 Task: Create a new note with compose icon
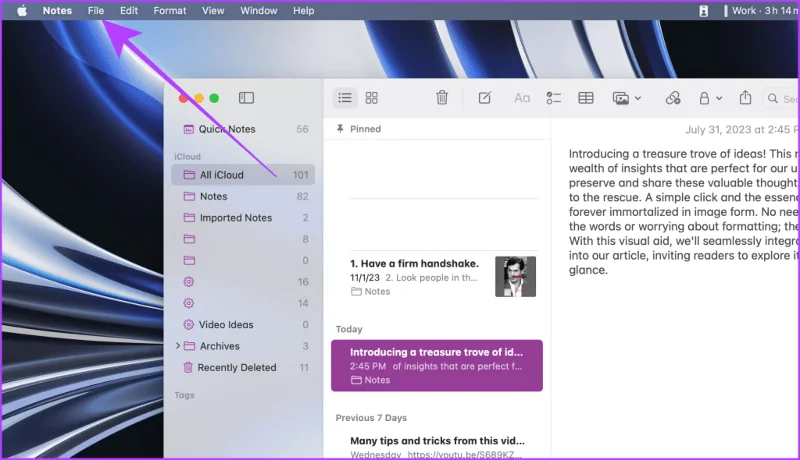pyautogui.click(x=484, y=97)
